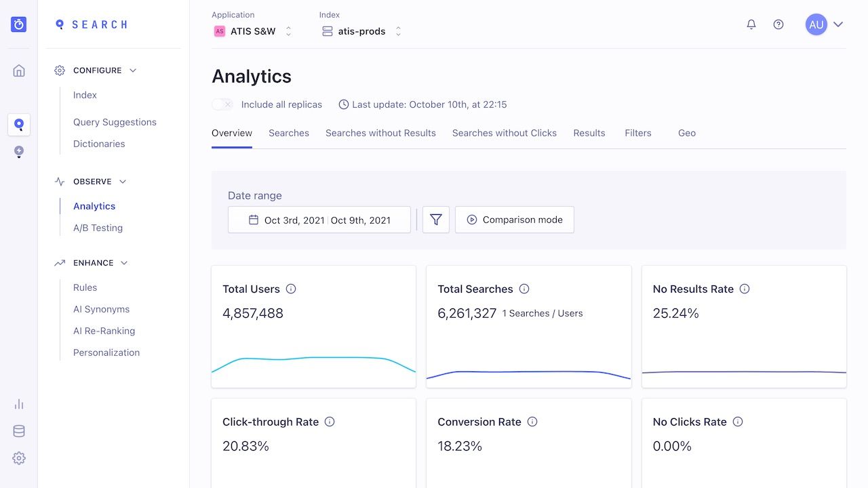Open Dictionaries in the sidebar
868x488 pixels.
click(x=99, y=144)
